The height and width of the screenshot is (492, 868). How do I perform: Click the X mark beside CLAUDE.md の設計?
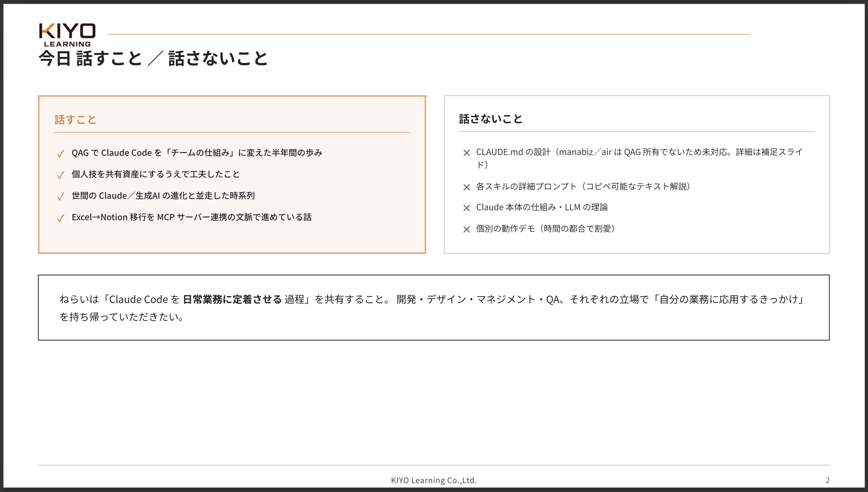(x=466, y=153)
